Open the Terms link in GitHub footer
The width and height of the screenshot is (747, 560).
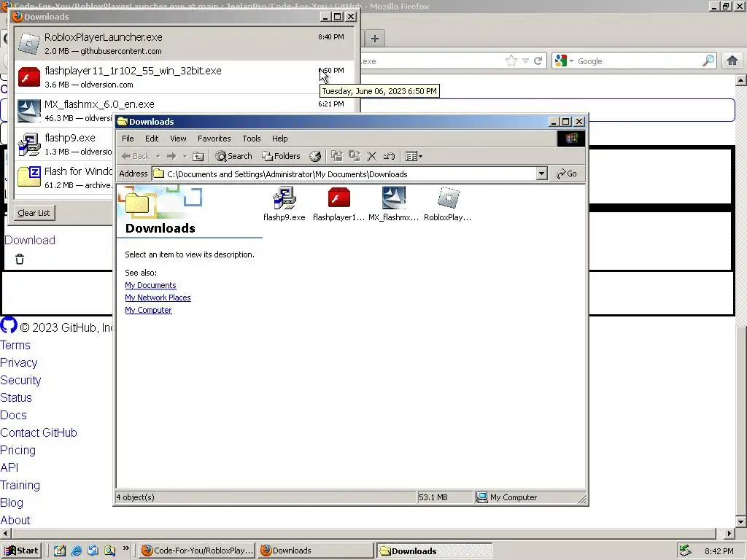click(15, 345)
